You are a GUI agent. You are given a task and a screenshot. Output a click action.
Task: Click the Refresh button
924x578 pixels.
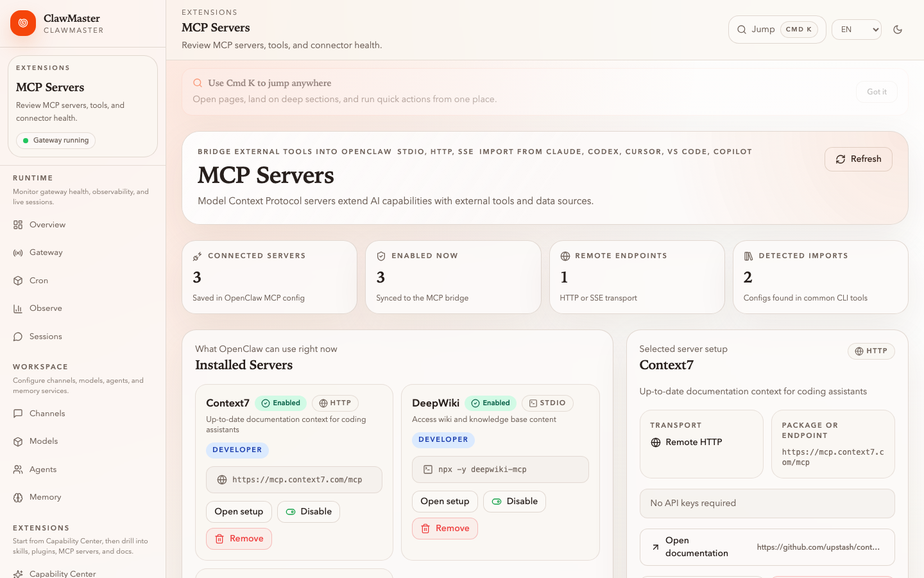tap(859, 159)
